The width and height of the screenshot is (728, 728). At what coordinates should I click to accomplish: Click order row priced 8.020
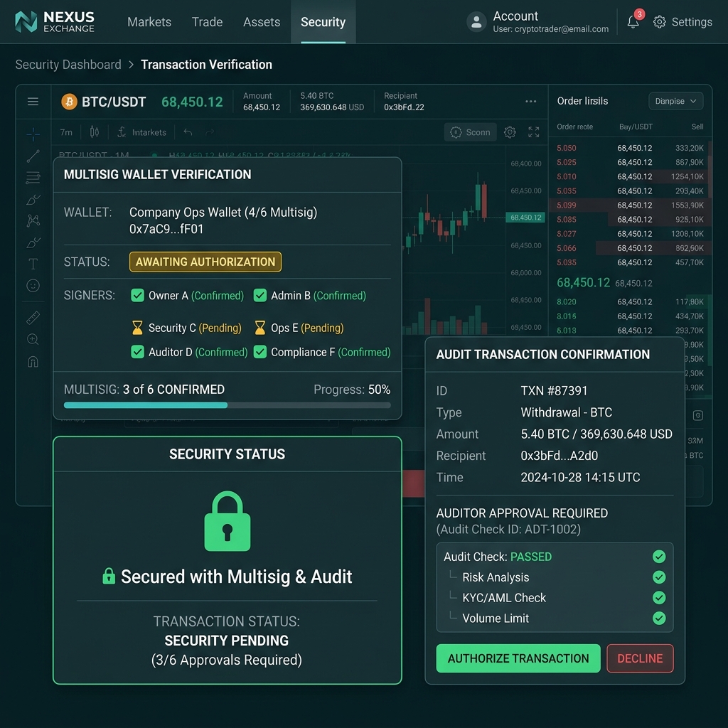point(630,301)
